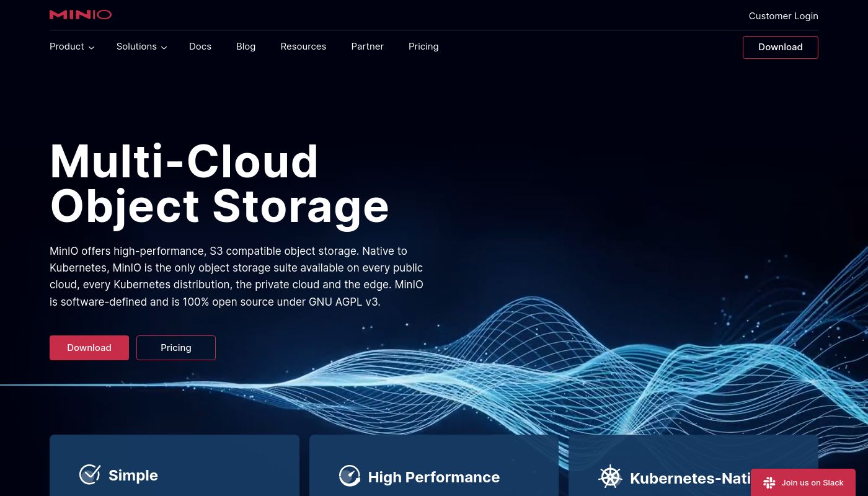Click the MinIO logo
The image size is (868, 496).
(81, 15)
